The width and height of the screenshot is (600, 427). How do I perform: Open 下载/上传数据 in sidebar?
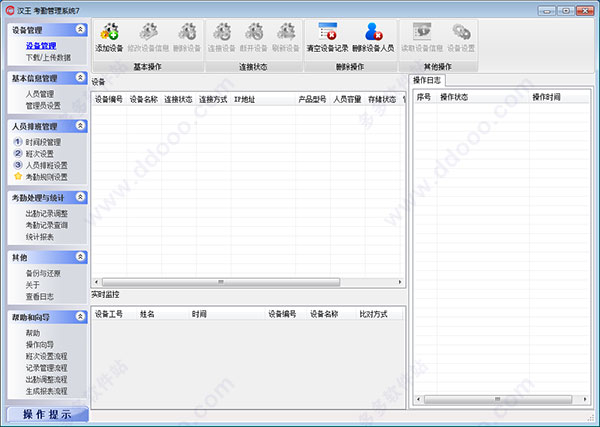coord(48,57)
